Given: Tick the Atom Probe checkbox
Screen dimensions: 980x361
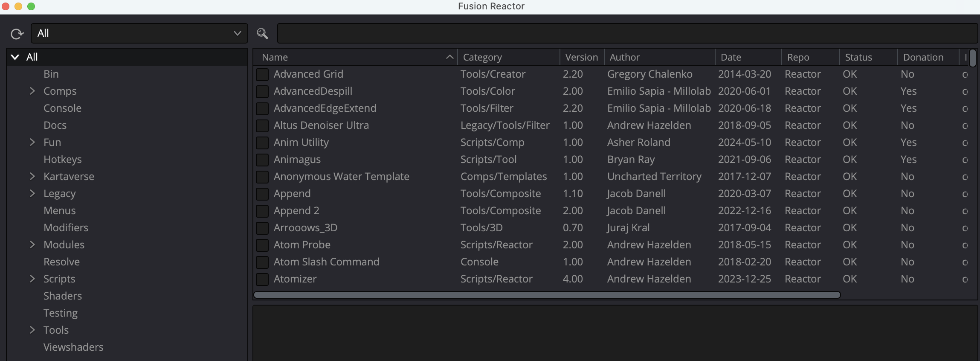Looking at the screenshot, I should pyautogui.click(x=262, y=245).
